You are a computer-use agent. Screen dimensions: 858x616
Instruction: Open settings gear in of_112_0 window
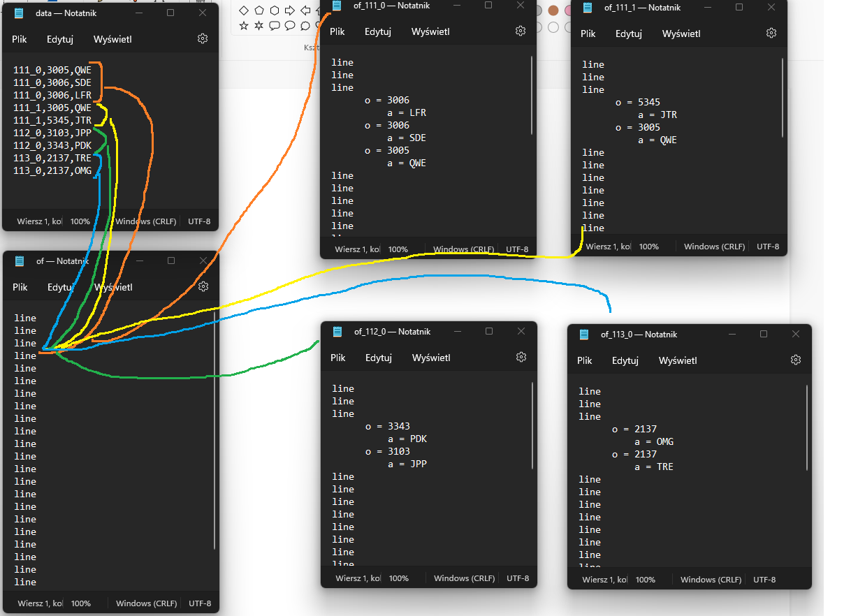point(521,357)
